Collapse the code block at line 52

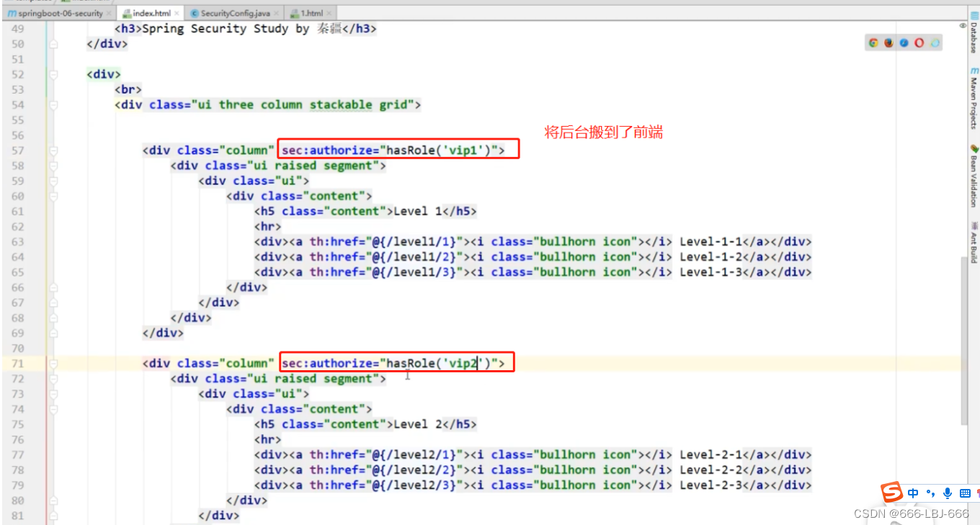coord(53,74)
